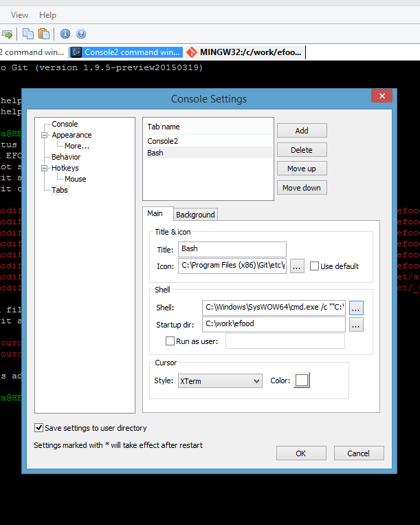
Task: Open the View menu
Action: point(19,15)
